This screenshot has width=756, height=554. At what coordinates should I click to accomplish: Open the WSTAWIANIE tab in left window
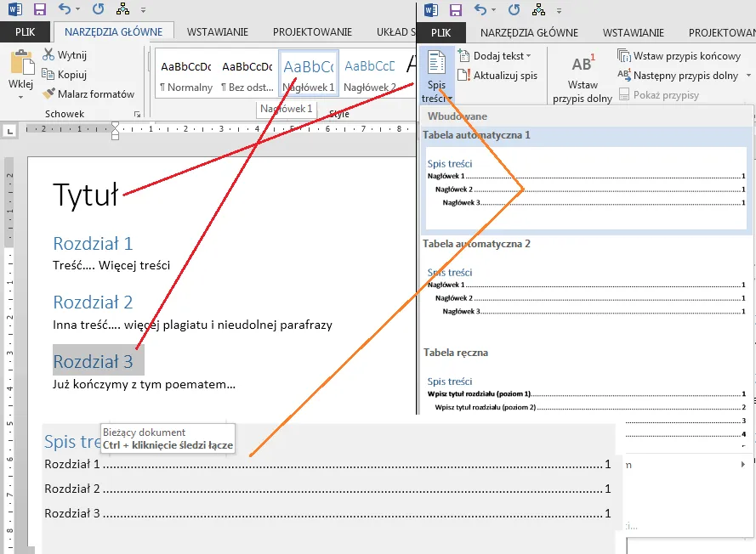[x=217, y=32]
